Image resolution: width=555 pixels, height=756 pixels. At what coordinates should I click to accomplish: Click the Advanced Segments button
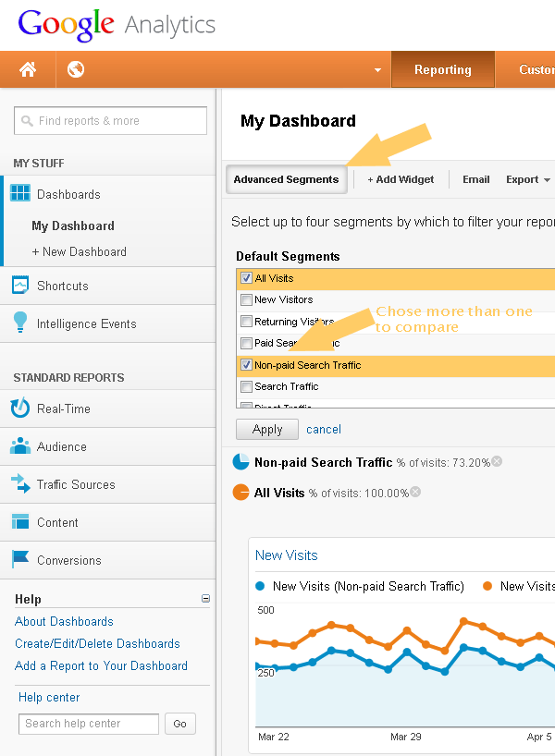(x=286, y=179)
